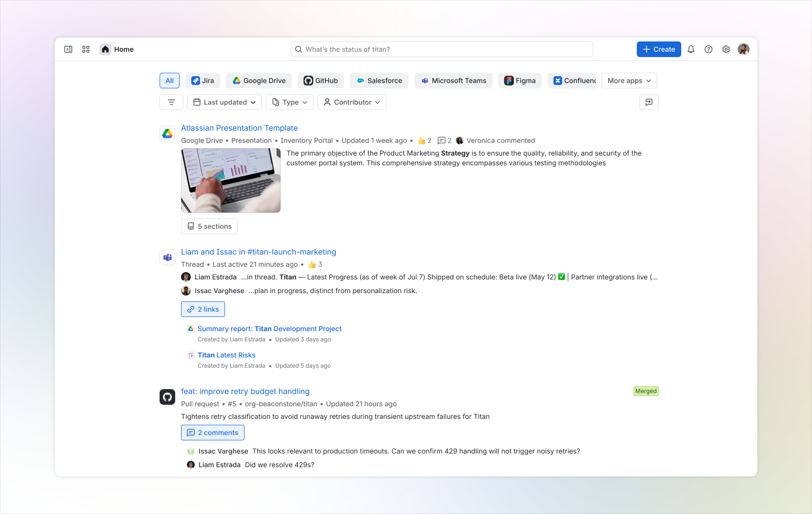Image resolution: width=812 pixels, height=514 pixels.
Task: Expand the More apps dropdown
Action: [x=629, y=80]
